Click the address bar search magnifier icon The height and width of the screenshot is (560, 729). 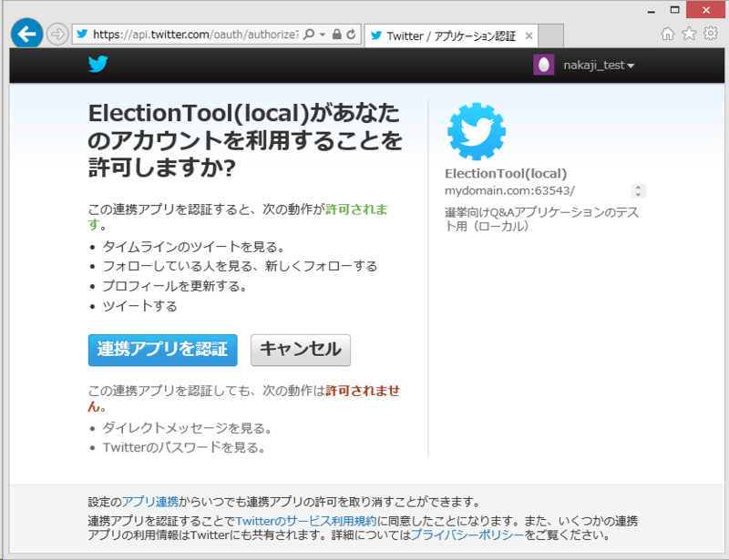click(x=308, y=34)
